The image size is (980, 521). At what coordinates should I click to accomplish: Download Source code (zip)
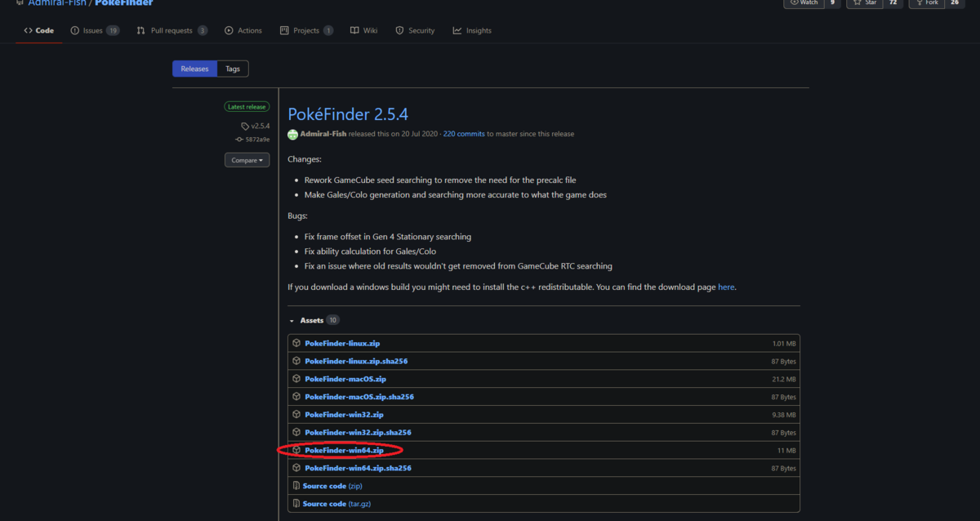click(x=332, y=486)
